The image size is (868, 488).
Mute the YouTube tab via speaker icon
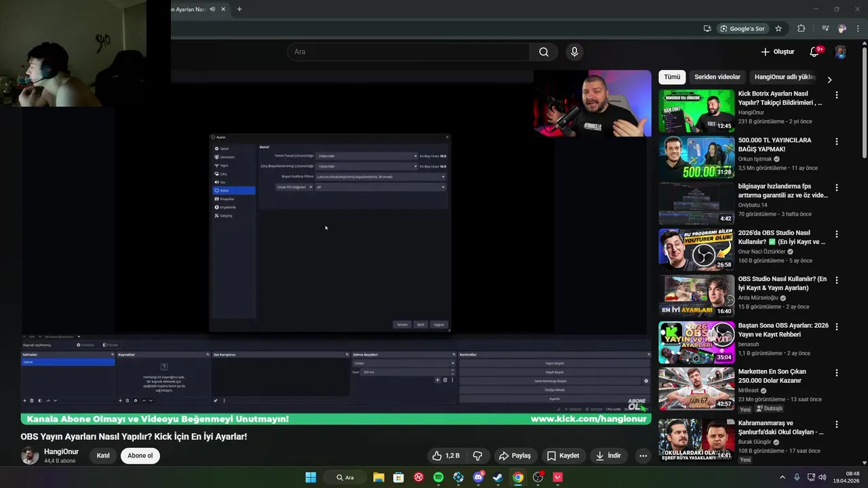(212, 9)
